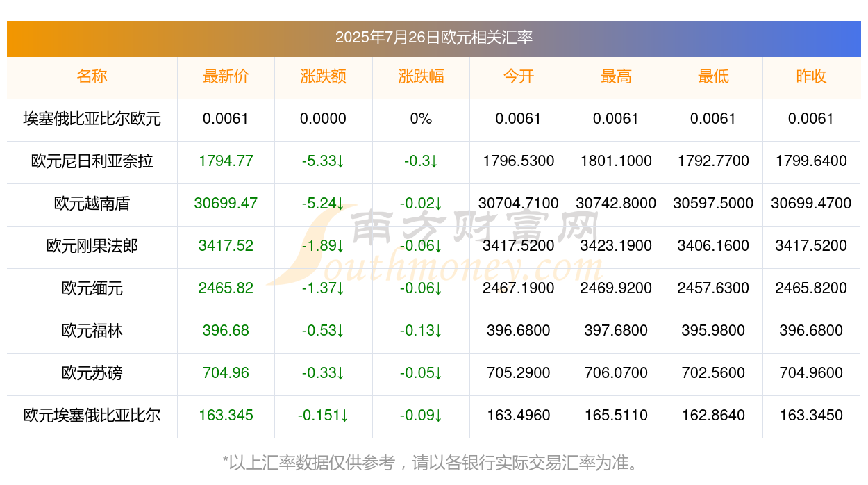Select opening value 2467.1900
Image resolution: width=868 pixels, height=485 pixels.
519,288
